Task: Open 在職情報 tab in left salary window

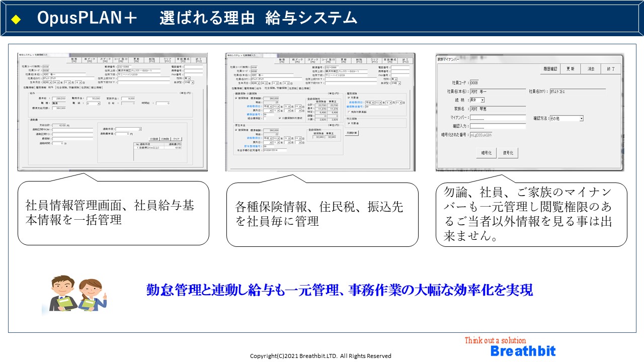Action: 29,87
